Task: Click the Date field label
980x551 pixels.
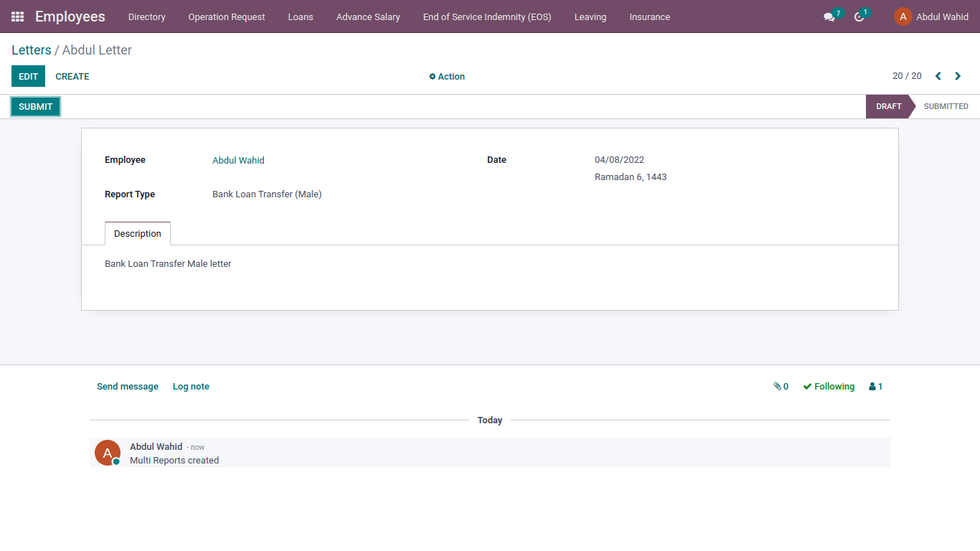Action: [496, 160]
